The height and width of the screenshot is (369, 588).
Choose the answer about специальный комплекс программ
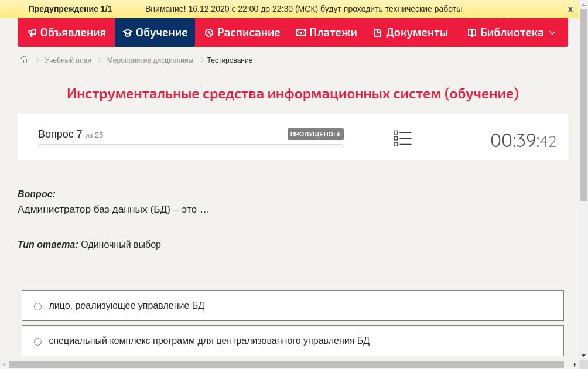pos(37,341)
